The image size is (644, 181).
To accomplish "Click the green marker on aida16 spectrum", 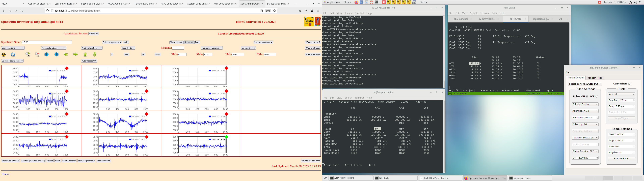I will [226, 137].
